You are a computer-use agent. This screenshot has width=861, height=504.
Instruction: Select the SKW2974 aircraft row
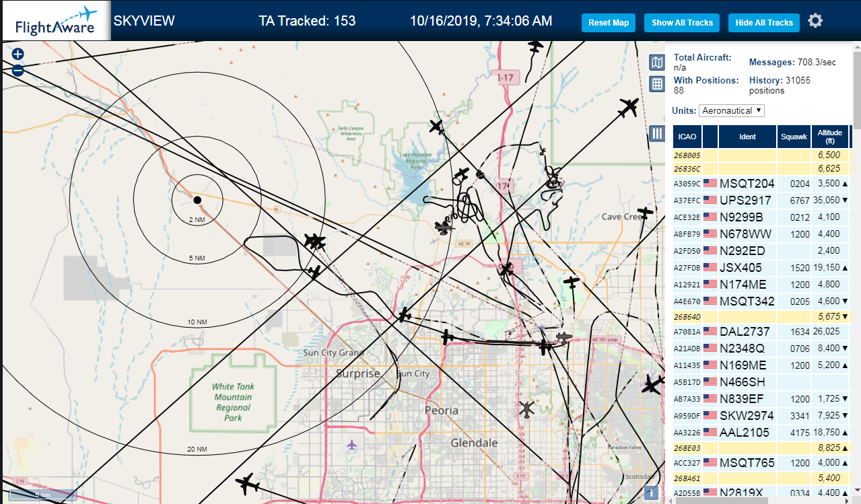pos(761,416)
